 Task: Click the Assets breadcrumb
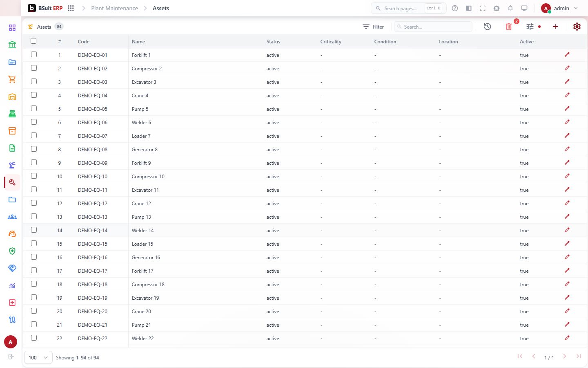[x=161, y=8]
